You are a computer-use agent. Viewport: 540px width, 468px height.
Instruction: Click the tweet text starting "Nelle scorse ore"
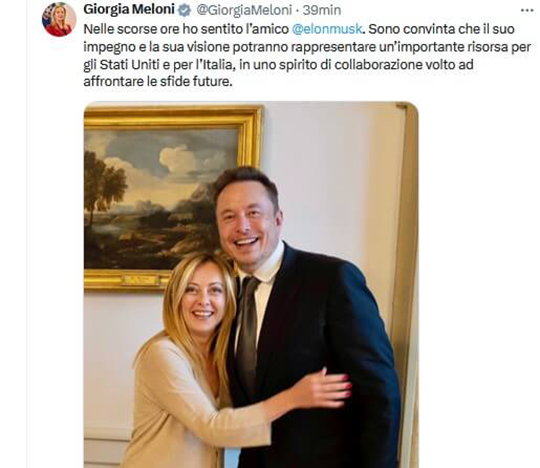307,55
